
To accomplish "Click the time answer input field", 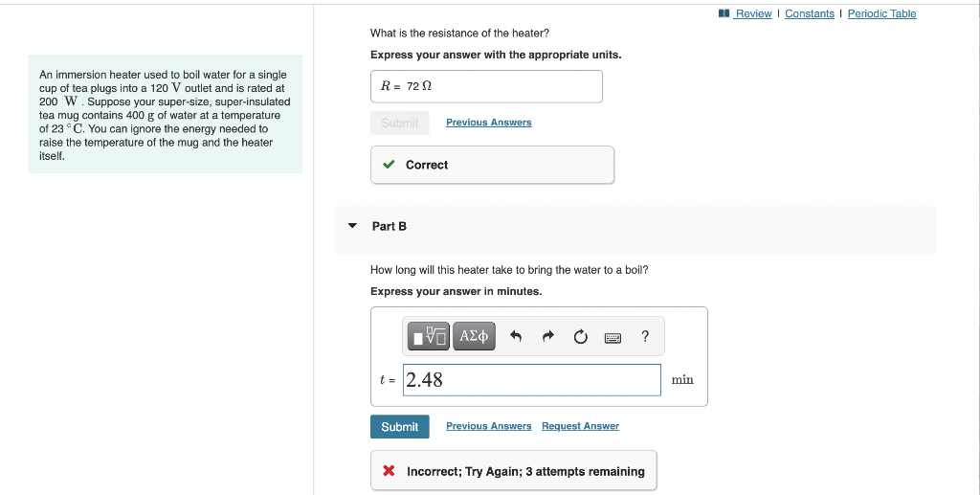I will [532, 379].
